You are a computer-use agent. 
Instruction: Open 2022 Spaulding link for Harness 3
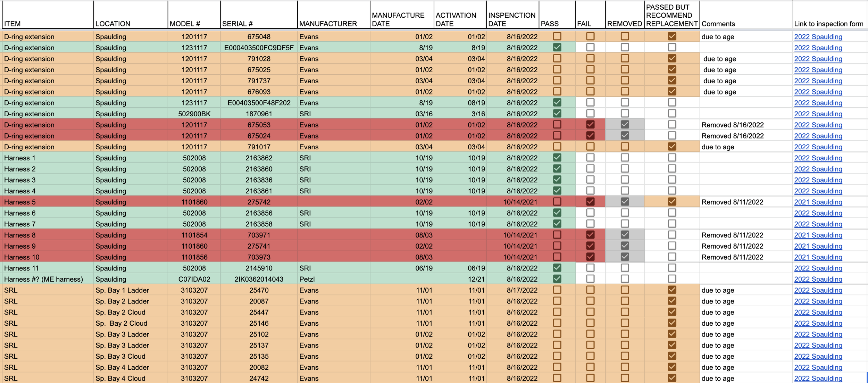[x=818, y=180]
